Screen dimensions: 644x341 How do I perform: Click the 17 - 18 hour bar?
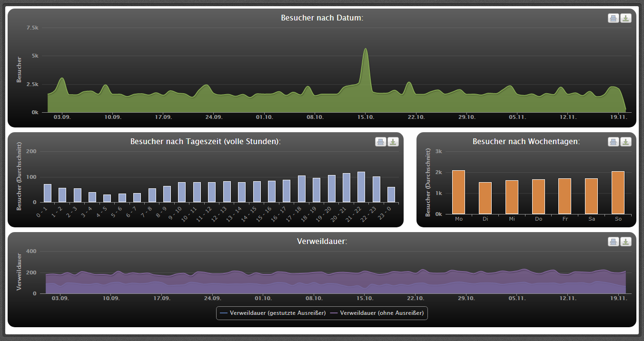click(302, 189)
